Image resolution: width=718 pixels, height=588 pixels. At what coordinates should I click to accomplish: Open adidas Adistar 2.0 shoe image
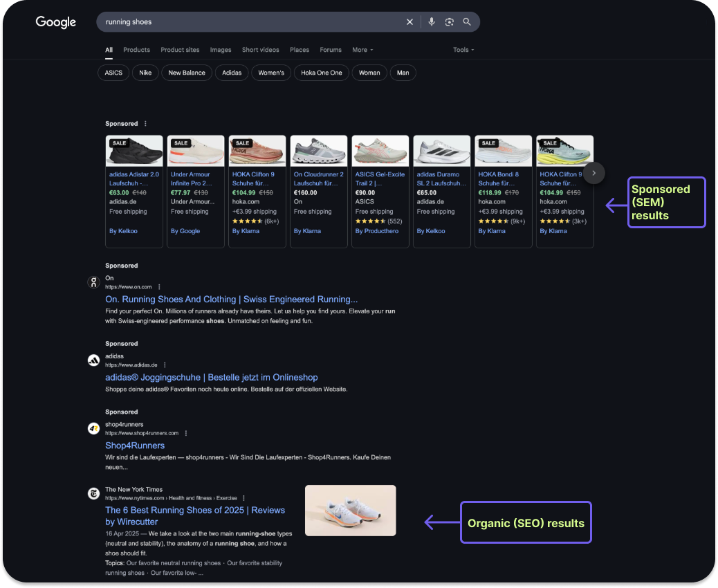pyautogui.click(x=134, y=151)
